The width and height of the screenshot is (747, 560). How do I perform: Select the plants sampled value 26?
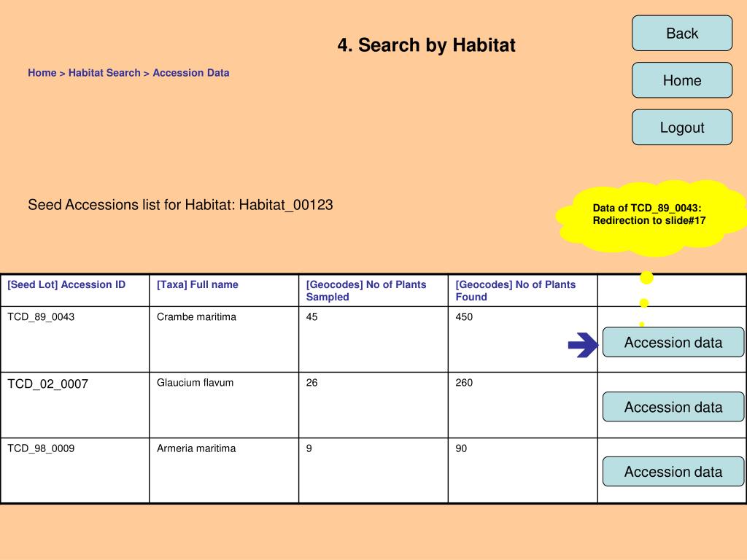tap(311, 382)
